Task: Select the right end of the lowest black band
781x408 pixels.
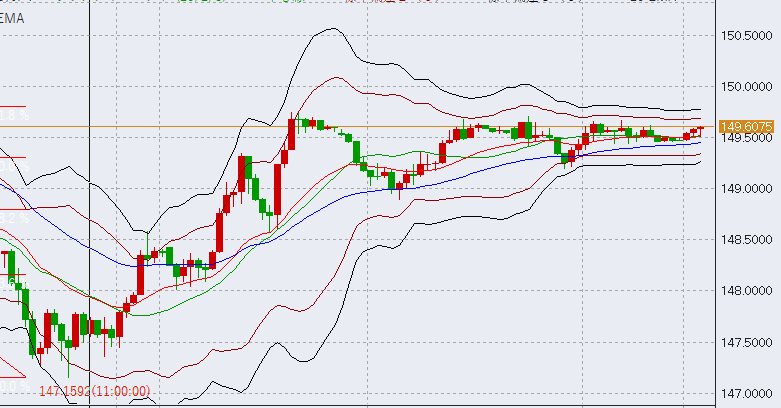Action: 699,164
